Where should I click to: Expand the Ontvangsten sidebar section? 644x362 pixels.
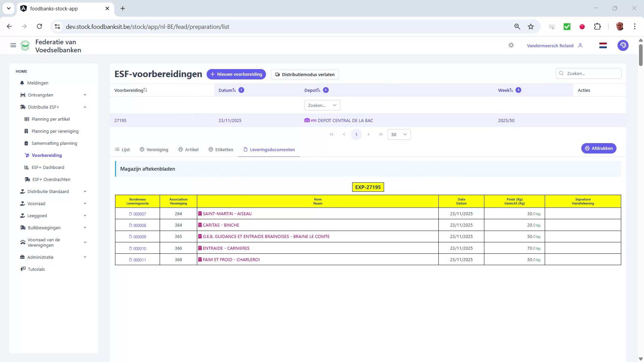tap(85, 95)
